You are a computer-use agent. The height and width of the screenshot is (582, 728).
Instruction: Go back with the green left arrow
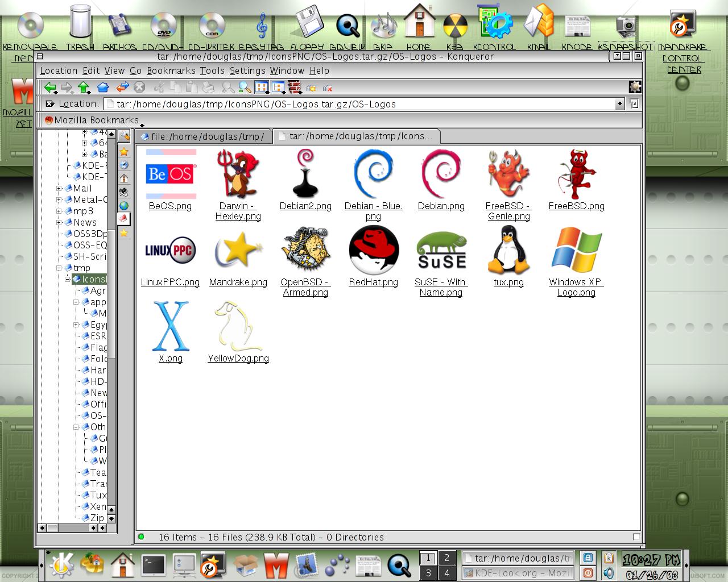click(x=51, y=87)
